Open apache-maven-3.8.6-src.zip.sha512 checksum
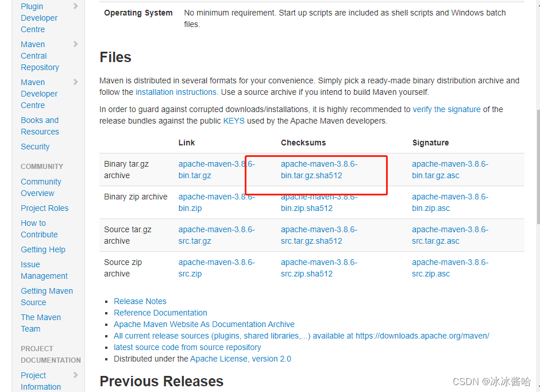The image size is (540, 392). (319, 268)
